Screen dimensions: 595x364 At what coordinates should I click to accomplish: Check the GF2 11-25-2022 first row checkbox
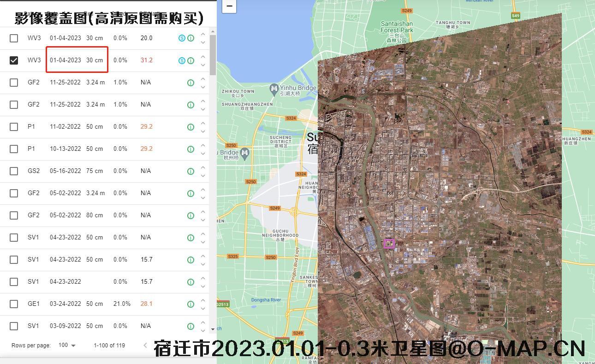click(14, 83)
